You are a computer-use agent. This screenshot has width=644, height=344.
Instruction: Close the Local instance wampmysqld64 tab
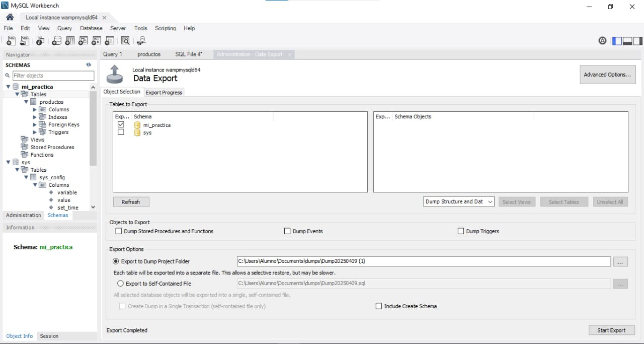coord(104,18)
